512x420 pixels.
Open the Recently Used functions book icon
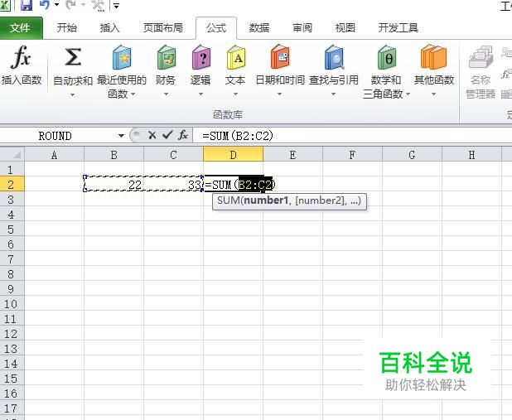(x=122, y=57)
